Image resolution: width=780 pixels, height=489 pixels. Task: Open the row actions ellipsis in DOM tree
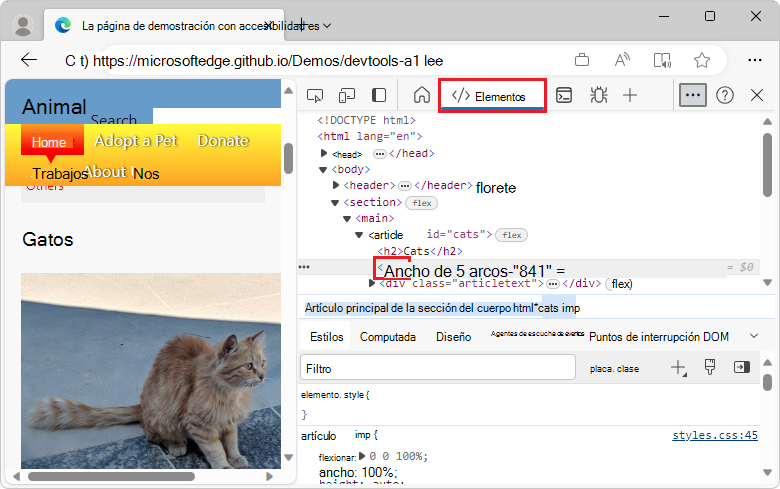(x=304, y=267)
